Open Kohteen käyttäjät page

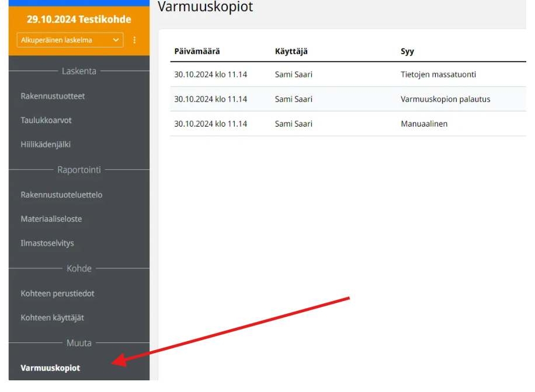coord(52,318)
